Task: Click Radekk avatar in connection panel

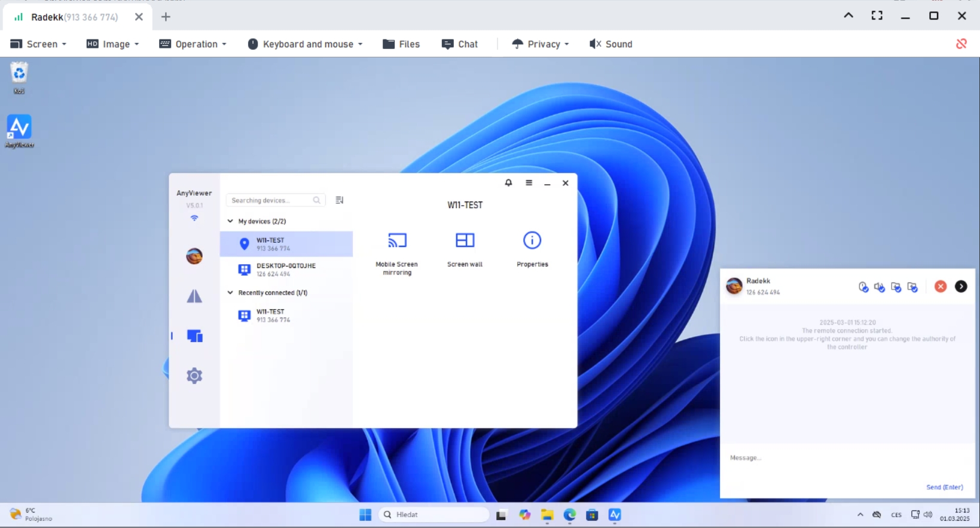Action: click(734, 286)
